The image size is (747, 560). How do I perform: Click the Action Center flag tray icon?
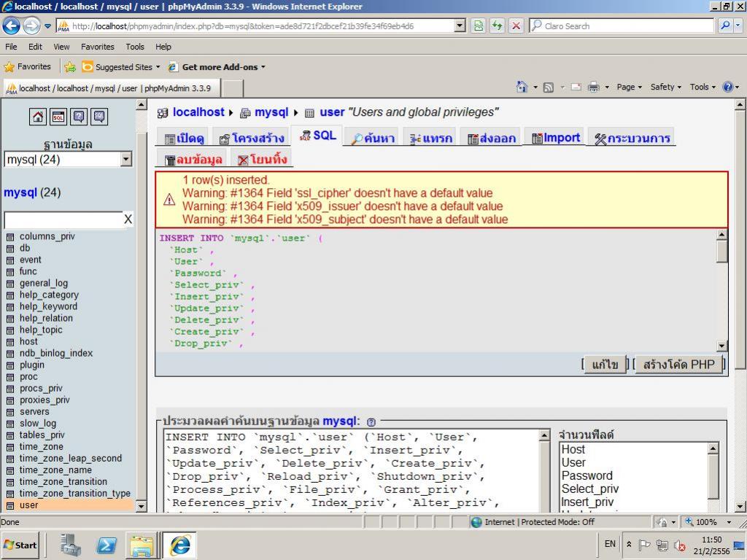pos(644,544)
